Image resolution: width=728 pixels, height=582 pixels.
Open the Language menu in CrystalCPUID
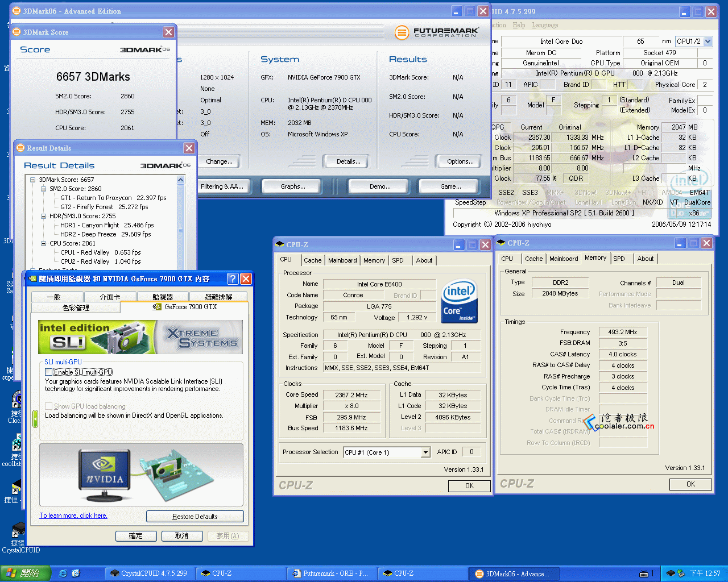544,25
